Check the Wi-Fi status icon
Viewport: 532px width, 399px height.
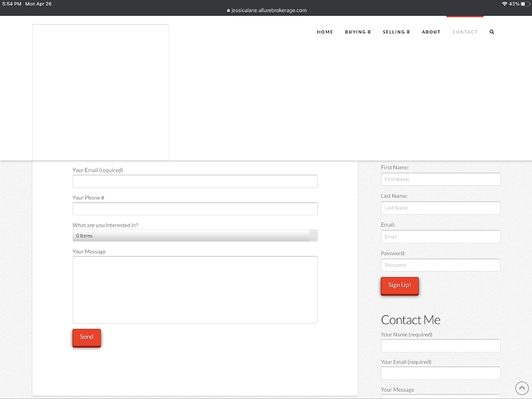click(x=505, y=4)
